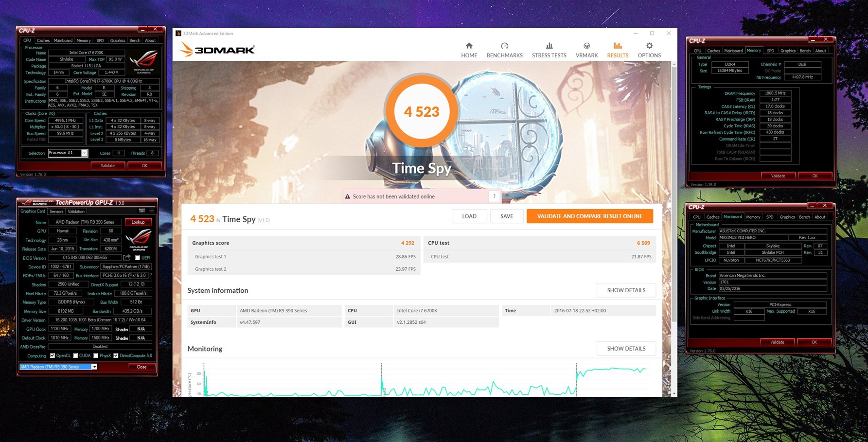Click the 3DMark vertical scrollbar up arrow
The width and height of the screenshot is (868, 442).
(x=673, y=64)
